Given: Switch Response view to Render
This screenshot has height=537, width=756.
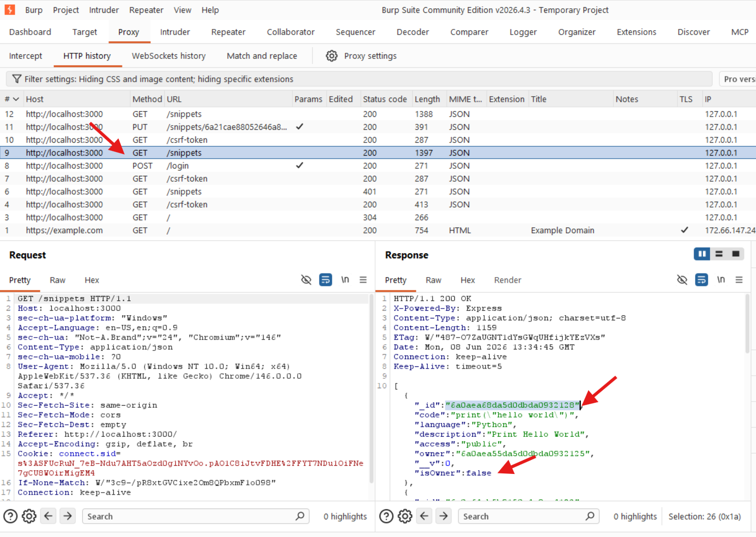Looking at the screenshot, I should (507, 280).
